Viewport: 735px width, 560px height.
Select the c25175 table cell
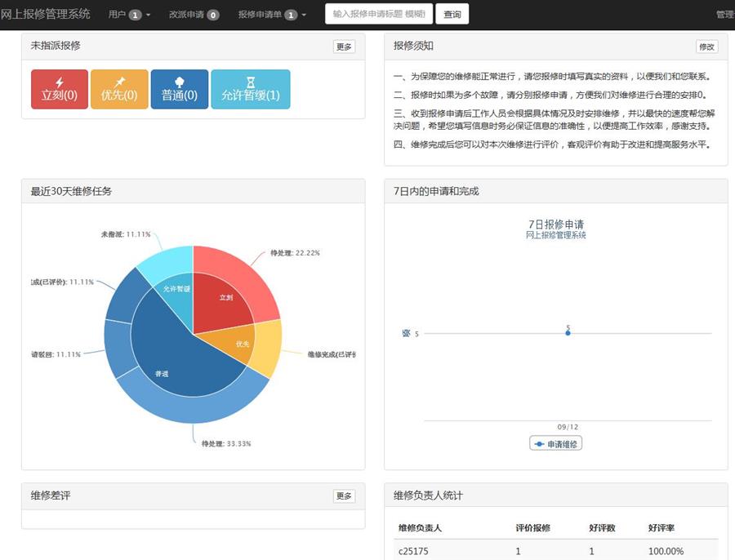pyautogui.click(x=413, y=551)
